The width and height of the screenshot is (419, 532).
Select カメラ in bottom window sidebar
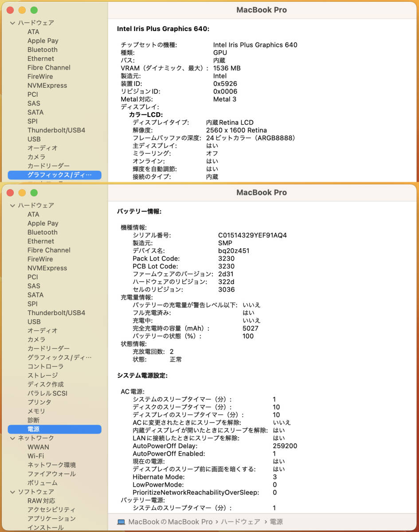pos(36,340)
